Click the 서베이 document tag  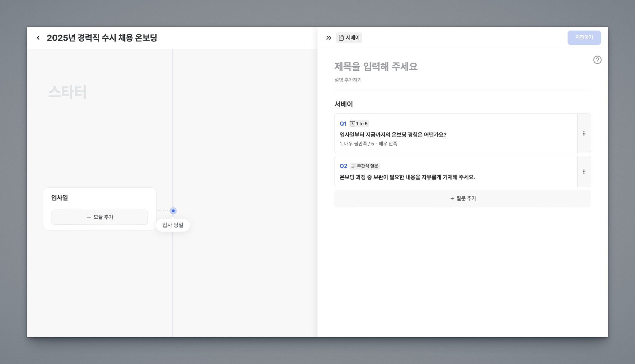pos(349,38)
